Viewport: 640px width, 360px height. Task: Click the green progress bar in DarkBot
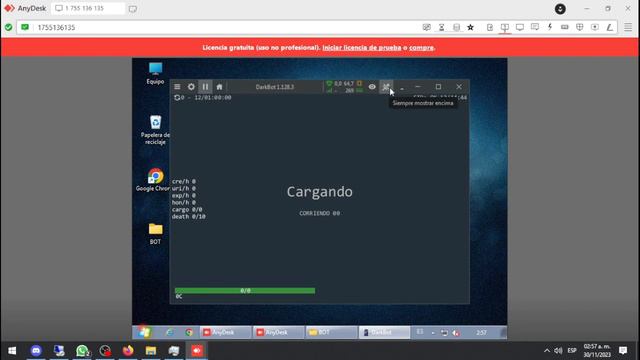pos(245,291)
